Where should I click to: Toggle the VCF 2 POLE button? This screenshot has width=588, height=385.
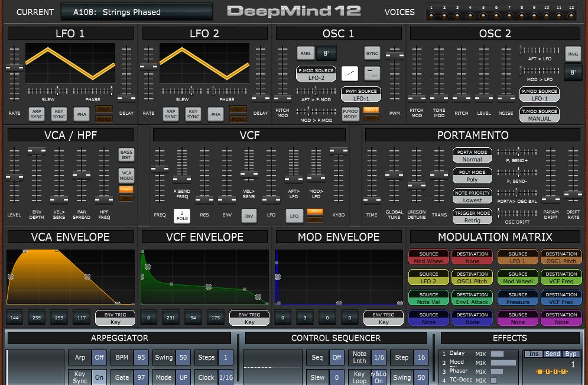tap(182, 216)
